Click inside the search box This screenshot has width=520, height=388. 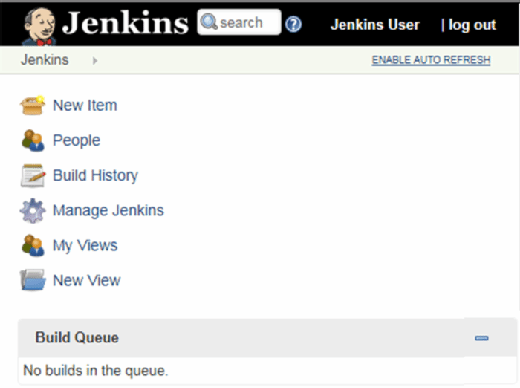(239, 22)
